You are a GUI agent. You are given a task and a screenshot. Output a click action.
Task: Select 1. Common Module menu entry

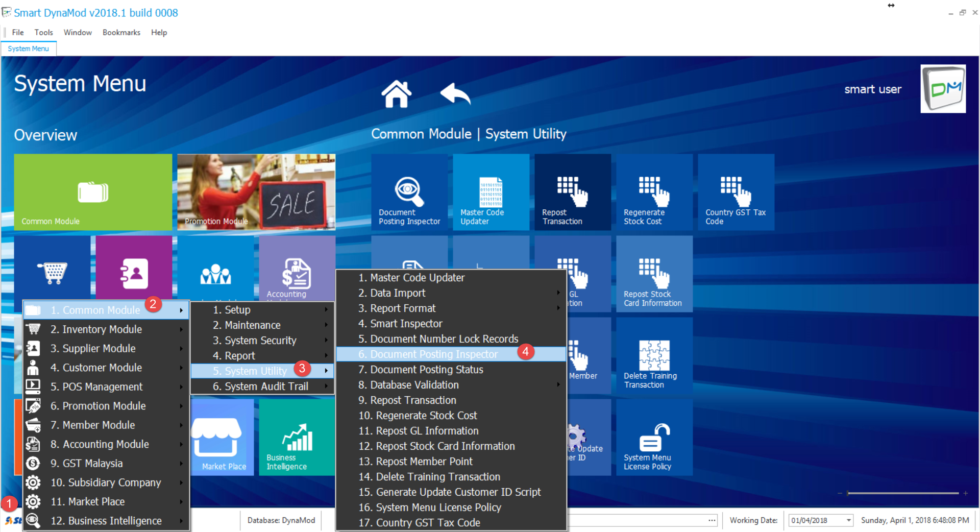pyautogui.click(x=106, y=310)
